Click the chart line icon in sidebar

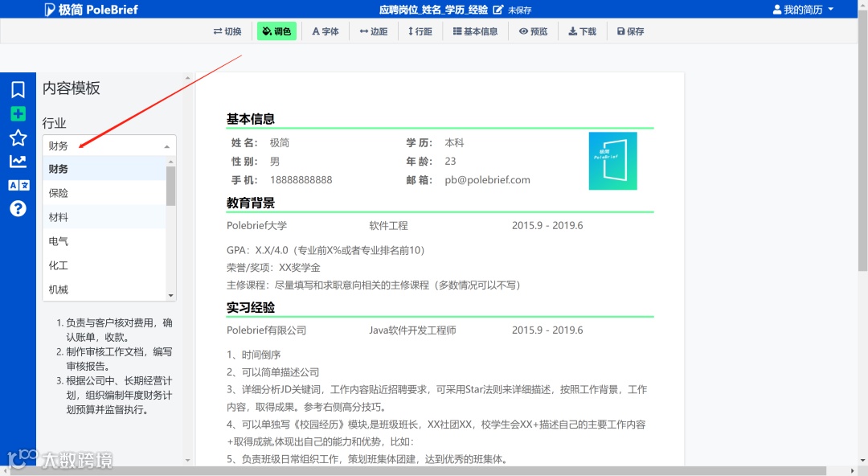pyautogui.click(x=18, y=162)
